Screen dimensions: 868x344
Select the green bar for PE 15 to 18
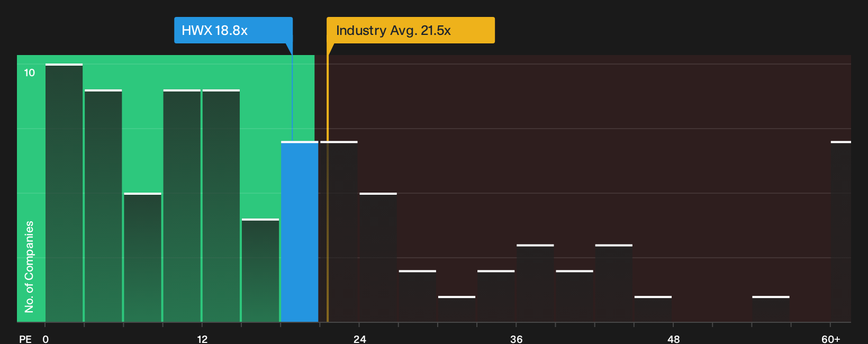click(260, 270)
